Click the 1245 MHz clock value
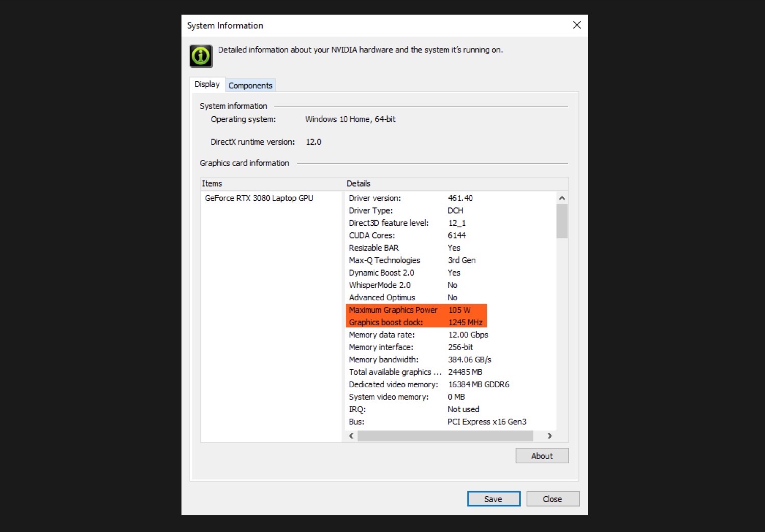765x532 pixels. [x=466, y=323]
